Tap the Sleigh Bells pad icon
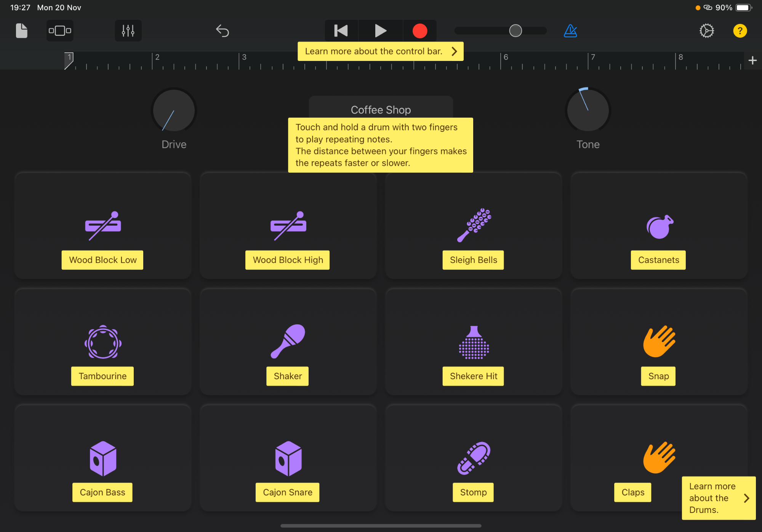 coord(474,225)
